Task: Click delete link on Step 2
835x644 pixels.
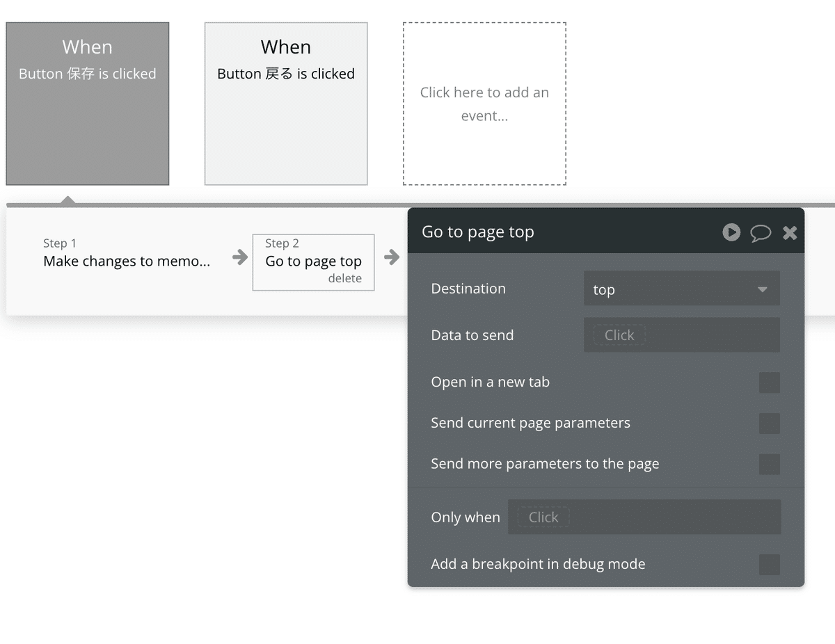Action: 345,278
